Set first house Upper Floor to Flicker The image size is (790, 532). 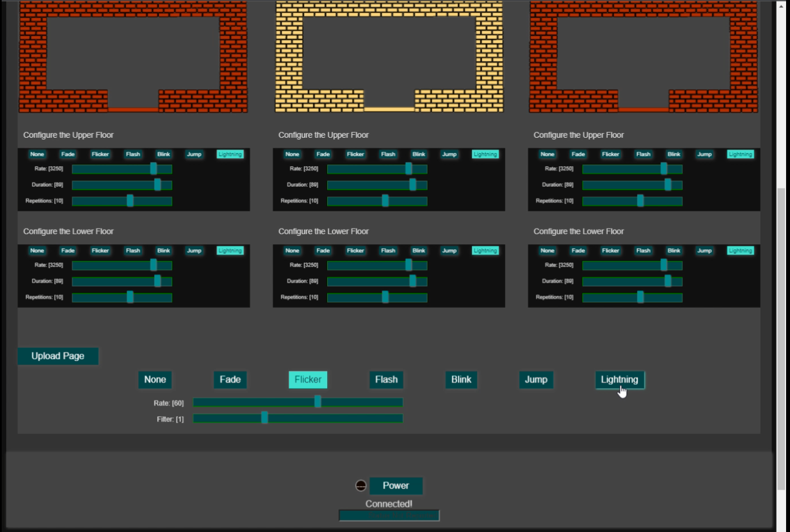click(x=100, y=154)
